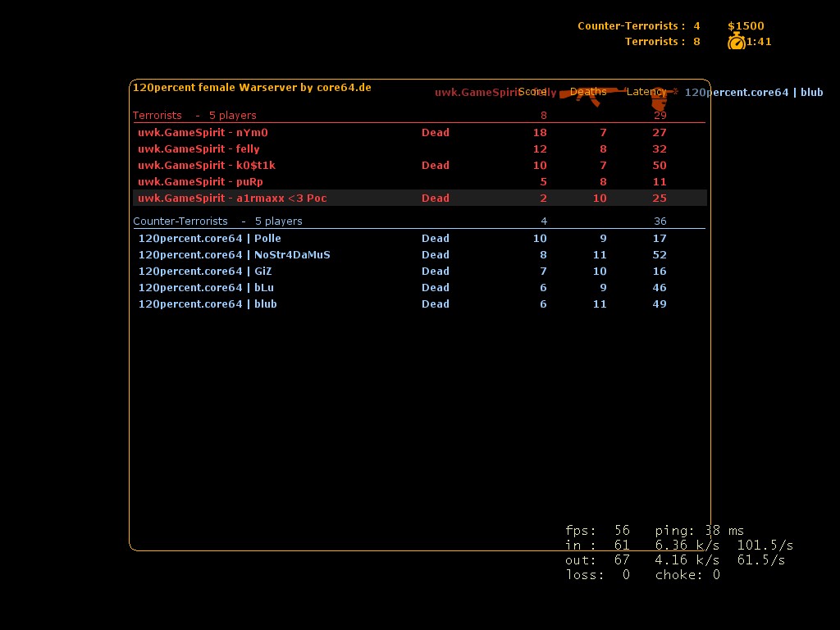The height and width of the screenshot is (630, 840).
Task: Click the $1500 money display
Action: 746,26
